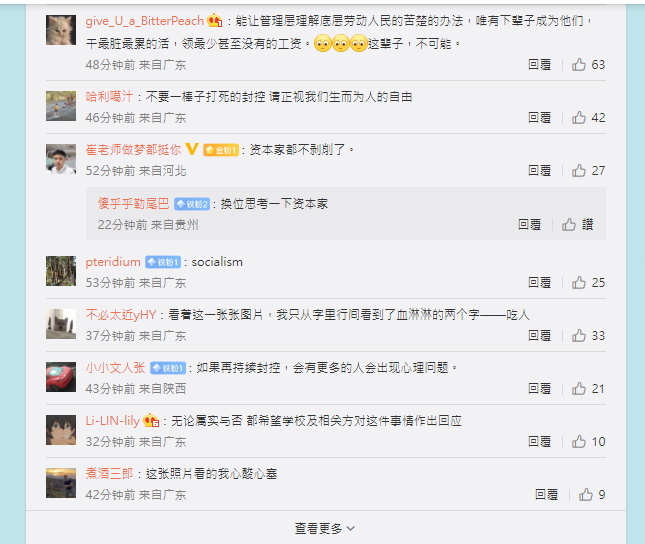
Task: Open 哈利喝汁's user profile link
Action: tap(109, 97)
